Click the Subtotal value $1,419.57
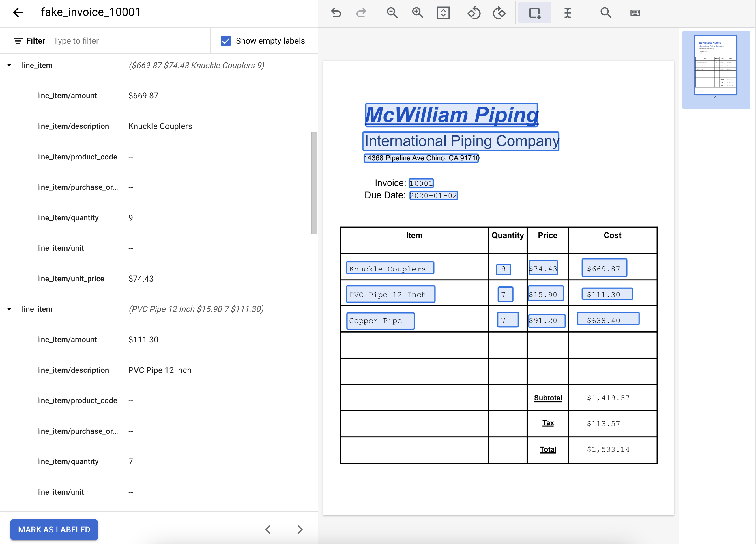This screenshot has width=756, height=544. 608,398
